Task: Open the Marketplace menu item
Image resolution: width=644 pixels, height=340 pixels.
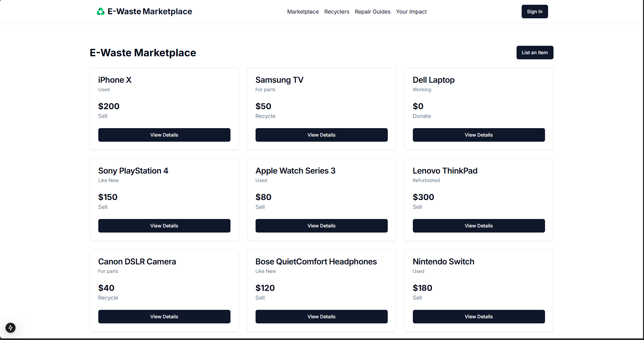Action: click(x=303, y=12)
